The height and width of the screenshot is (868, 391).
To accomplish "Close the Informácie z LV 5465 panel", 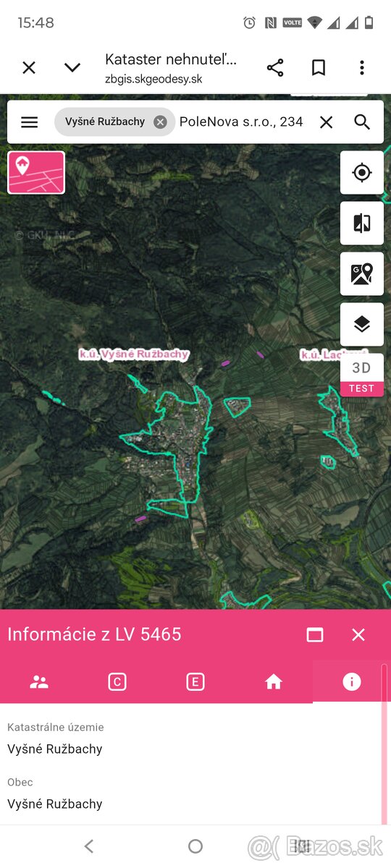I will tap(358, 634).
